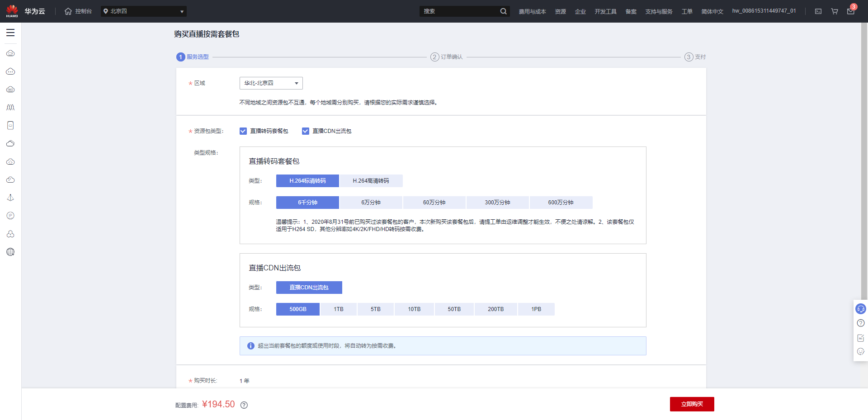Viewport: 868px width, 420px height.
Task: Open the 备案 menu
Action: (x=631, y=11)
